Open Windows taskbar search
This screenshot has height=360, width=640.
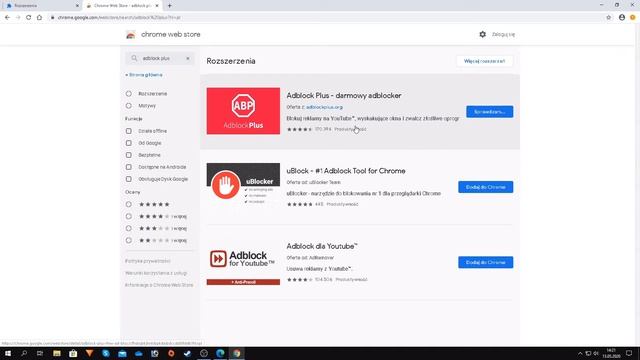pyautogui.click(x=24, y=353)
